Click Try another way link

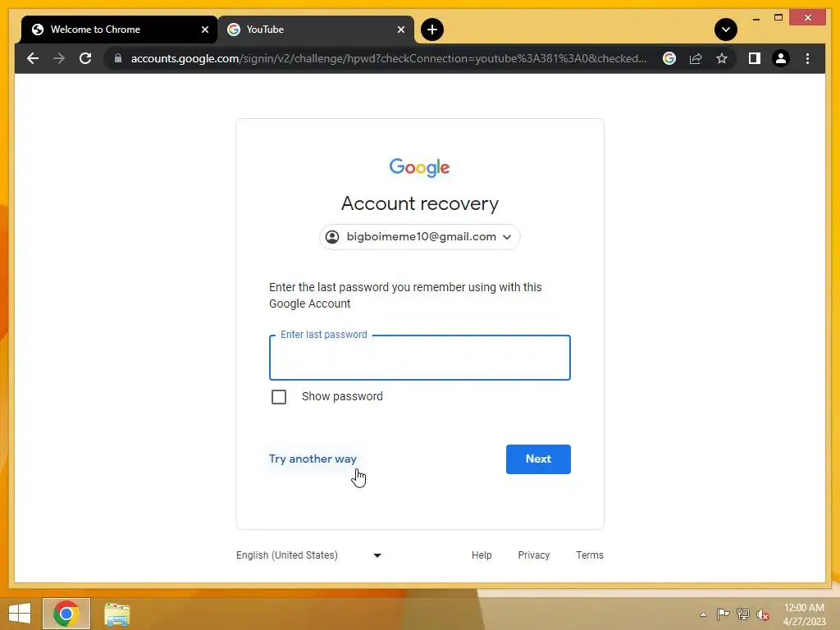pos(313,459)
